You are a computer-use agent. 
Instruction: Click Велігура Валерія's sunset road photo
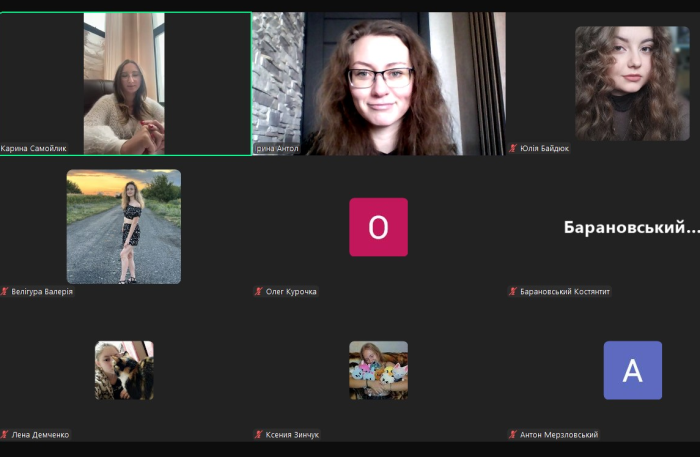click(124, 227)
